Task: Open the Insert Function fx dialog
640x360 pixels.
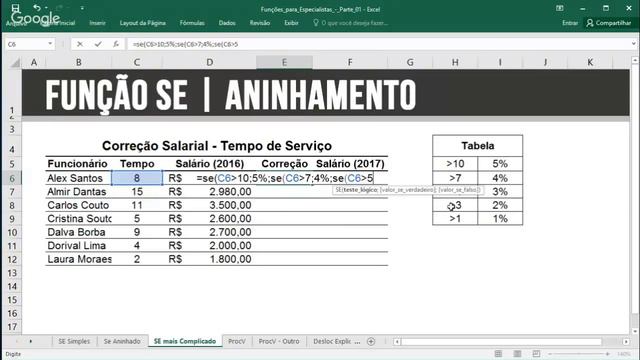Action: (x=116, y=44)
